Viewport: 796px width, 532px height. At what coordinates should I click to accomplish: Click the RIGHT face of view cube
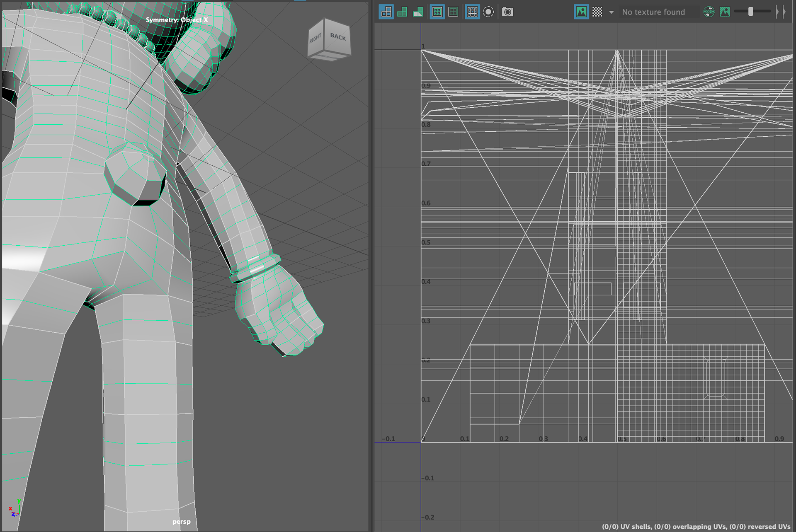coord(315,39)
